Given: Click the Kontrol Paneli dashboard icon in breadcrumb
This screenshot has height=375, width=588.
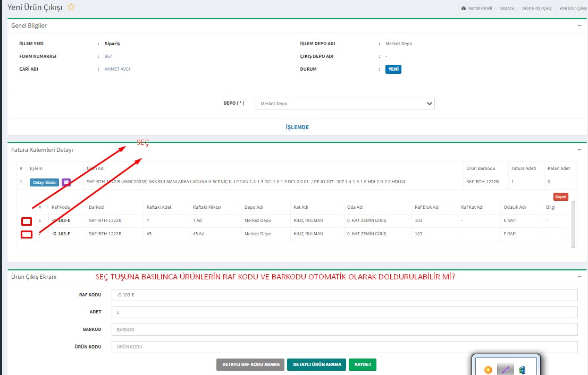Looking at the screenshot, I should [464, 8].
